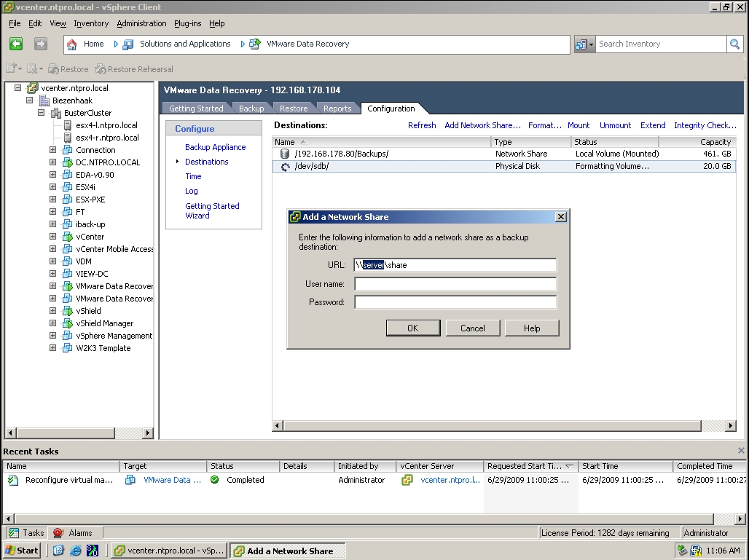The height and width of the screenshot is (560, 749).
Task: Click the URL input field
Action: tap(455, 265)
